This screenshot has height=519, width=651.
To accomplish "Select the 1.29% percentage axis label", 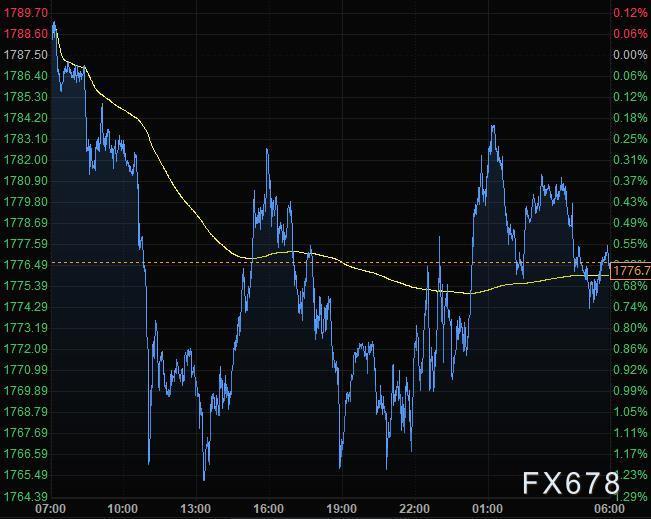I will tap(630, 496).
